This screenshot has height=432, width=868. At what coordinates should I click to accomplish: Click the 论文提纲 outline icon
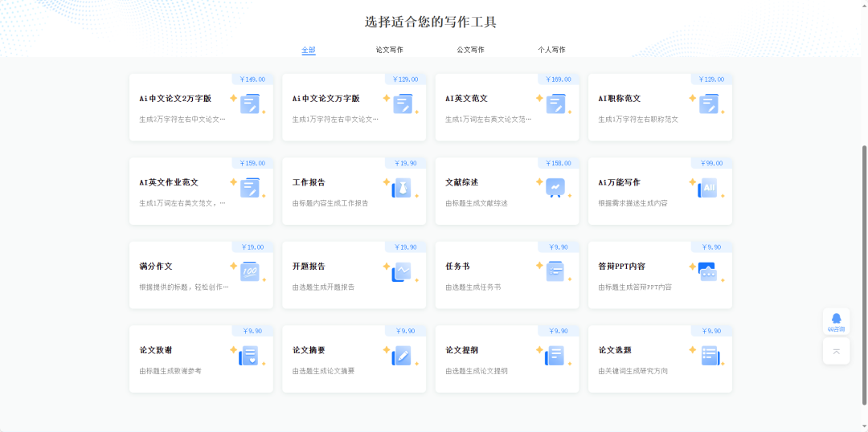(x=556, y=356)
